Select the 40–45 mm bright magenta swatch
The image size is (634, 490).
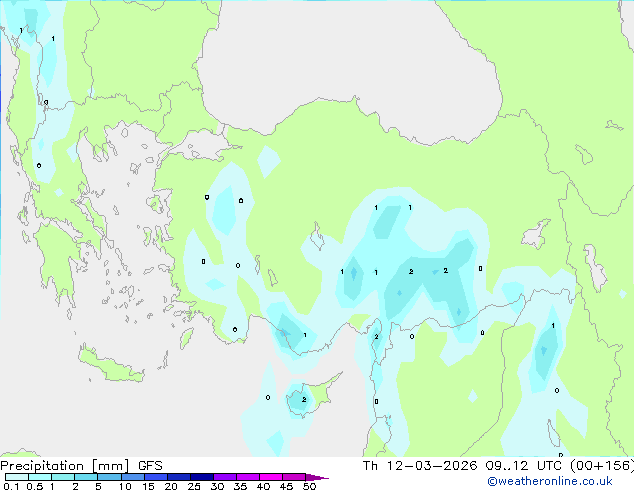coord(271,477)
